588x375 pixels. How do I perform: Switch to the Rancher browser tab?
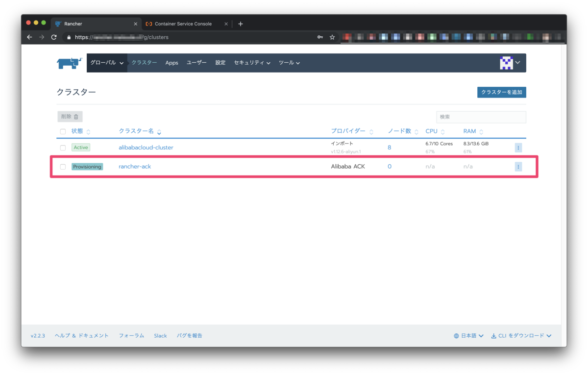pos(96,24)
